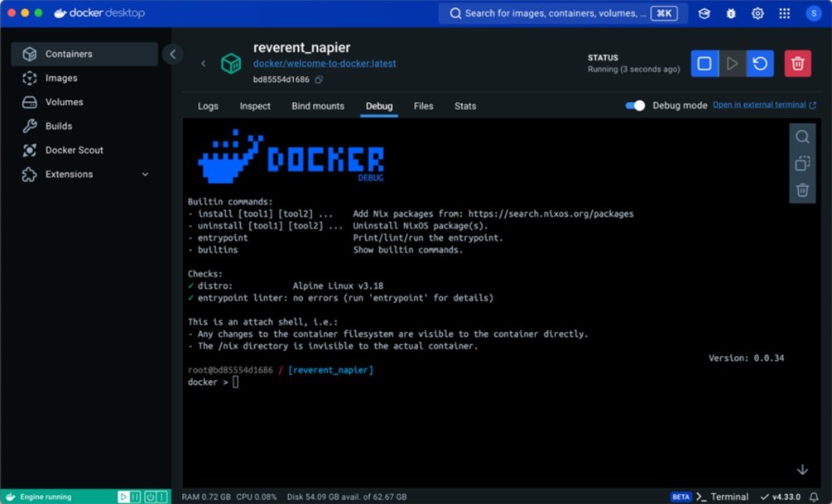The height and width of the screenshot is (504, 832).
Task: Open the Docker apps grid menu
Action: tap(785, 13)
